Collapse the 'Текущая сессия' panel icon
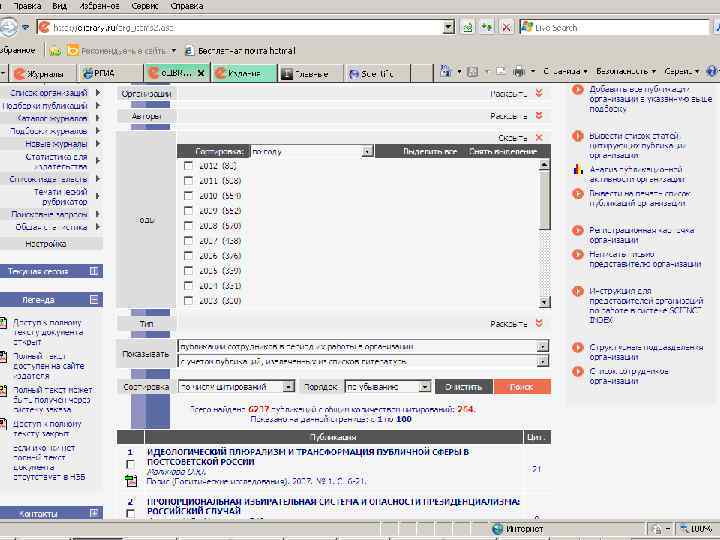Image resolution: width=720 pixels, height=540 pixels. [94, 271]
